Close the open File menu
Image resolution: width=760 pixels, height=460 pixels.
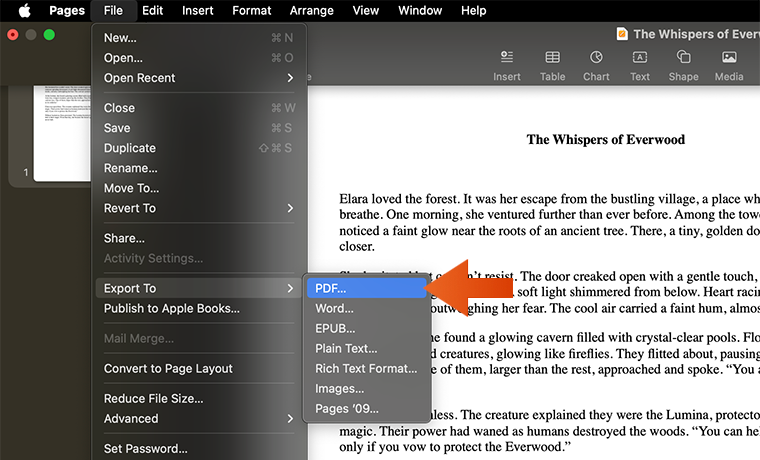[x=113, y=10]
